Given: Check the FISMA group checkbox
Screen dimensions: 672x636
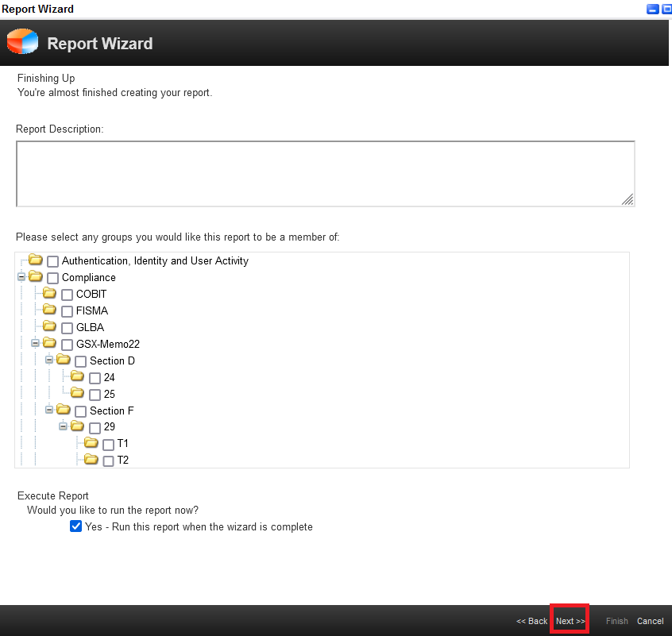Looking at the screenshot, I should tap(67, 311).
